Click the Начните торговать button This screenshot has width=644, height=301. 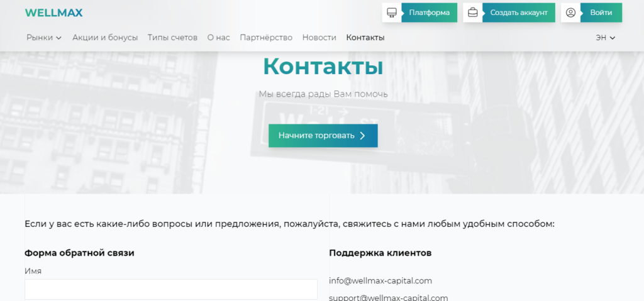click(323, 136)
